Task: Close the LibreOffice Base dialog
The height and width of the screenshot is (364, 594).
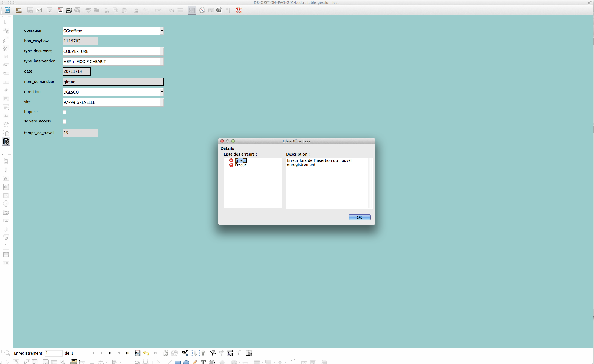Action: point(222,141)
